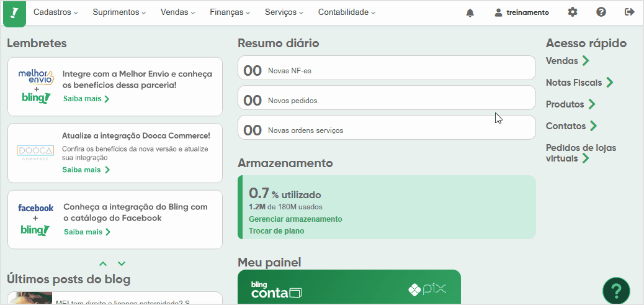
Task: Open the notifications bell
Action: [470, 13]
